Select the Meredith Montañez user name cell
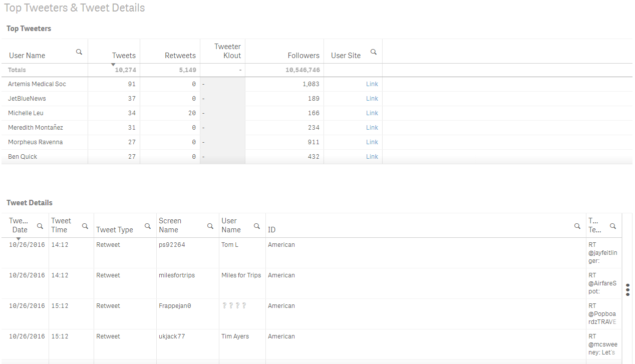The width and height of the screenshot is (635, 364). coord(36,128)
